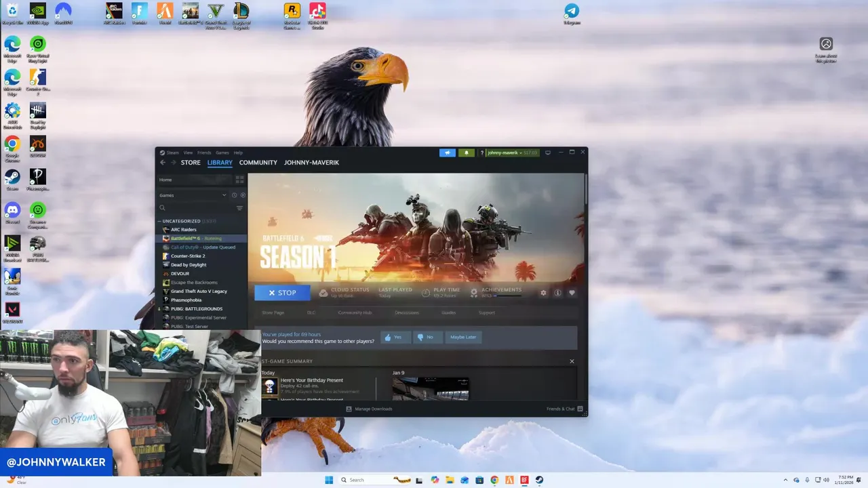Image resolution: width=868 pixels, height=488 pixels.
Task: Switch to the LIBRARY tab
Action: tap(220, 163)
